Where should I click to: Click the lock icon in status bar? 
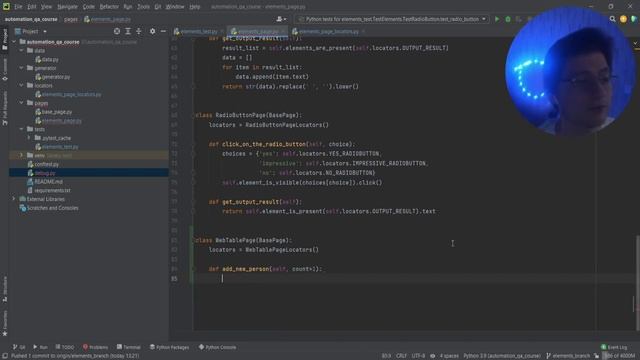coord(596,356)
